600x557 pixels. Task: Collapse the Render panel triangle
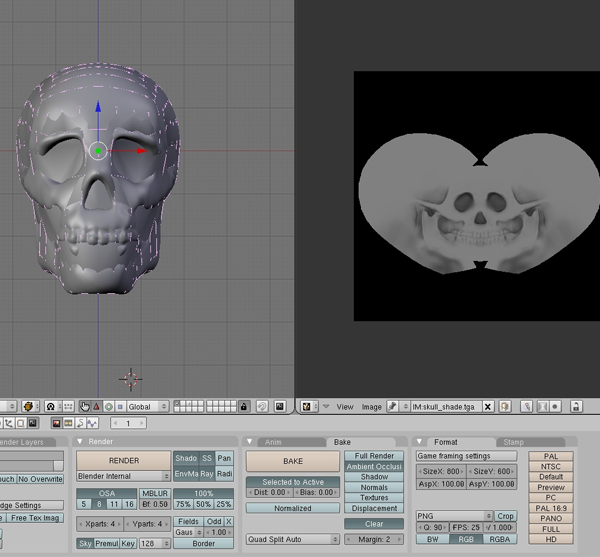(80, 441)
